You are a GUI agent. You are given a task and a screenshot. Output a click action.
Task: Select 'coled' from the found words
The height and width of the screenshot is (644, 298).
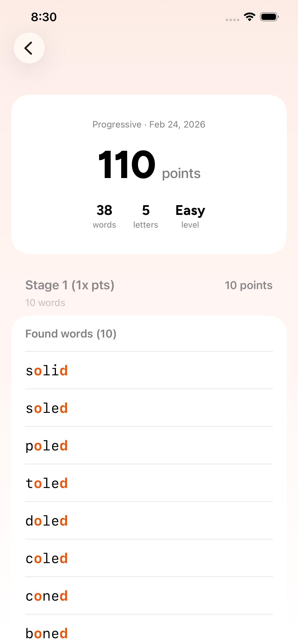pyautogui.click(x=47, y=558)
